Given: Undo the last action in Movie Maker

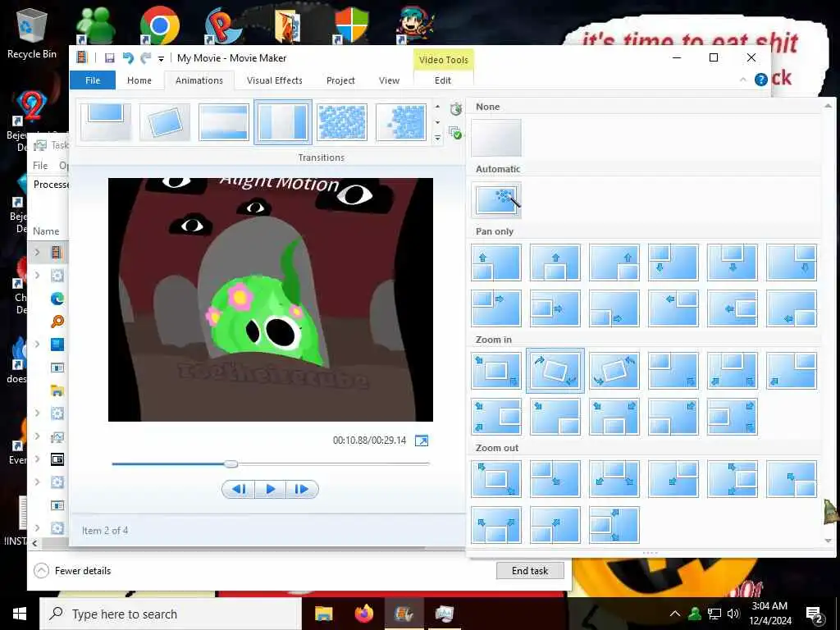Looking at the screenshot, I should [127, 58].
